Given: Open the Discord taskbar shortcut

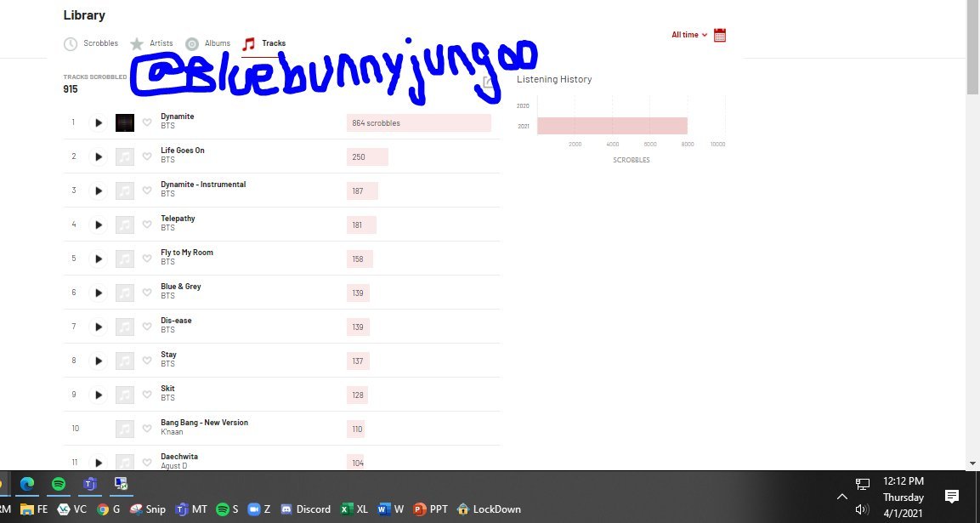Looking at the screenshot, I should click(306, 509).
